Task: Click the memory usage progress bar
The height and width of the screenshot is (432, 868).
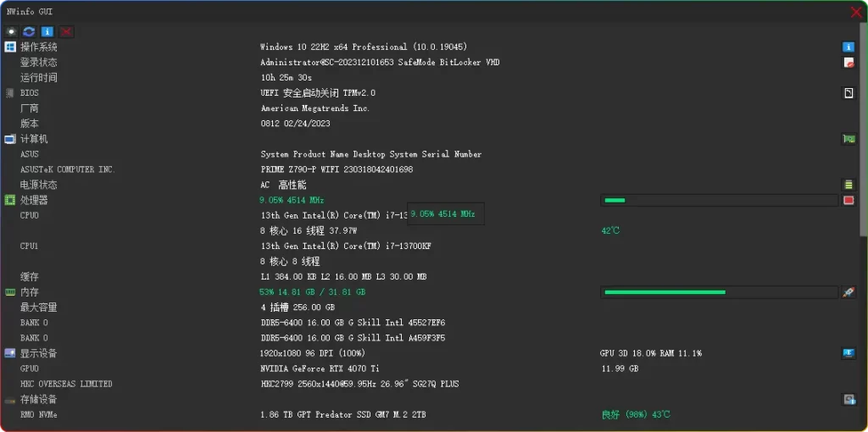Action: pyautogui.click(x=720, y=292)
